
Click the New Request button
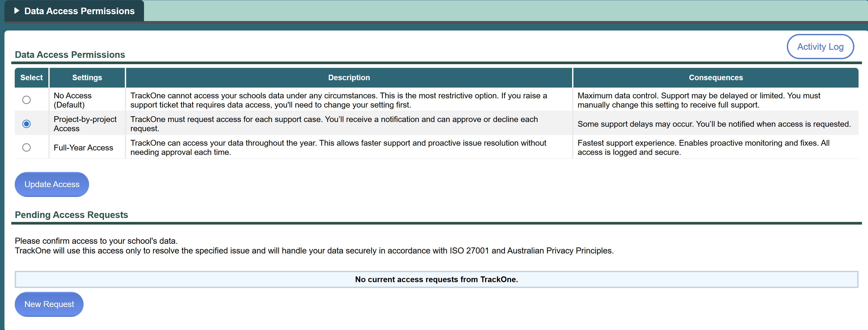49,304
